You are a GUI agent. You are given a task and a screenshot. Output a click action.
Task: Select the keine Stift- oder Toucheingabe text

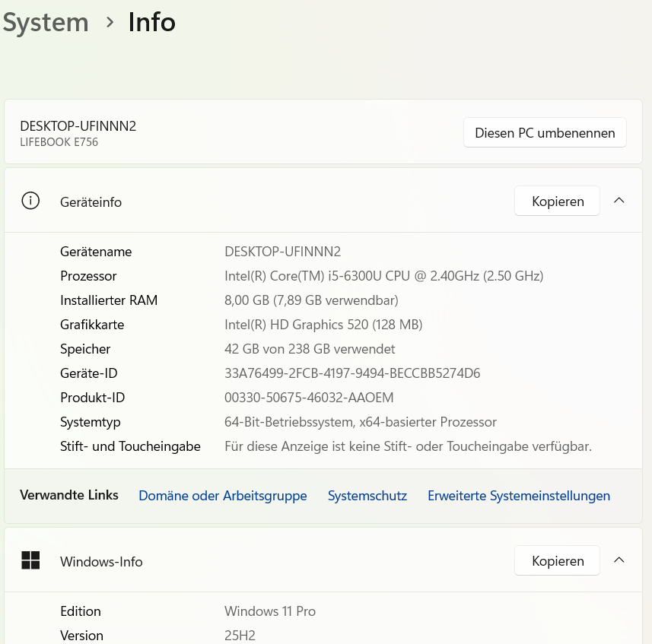tap(408, 446)
